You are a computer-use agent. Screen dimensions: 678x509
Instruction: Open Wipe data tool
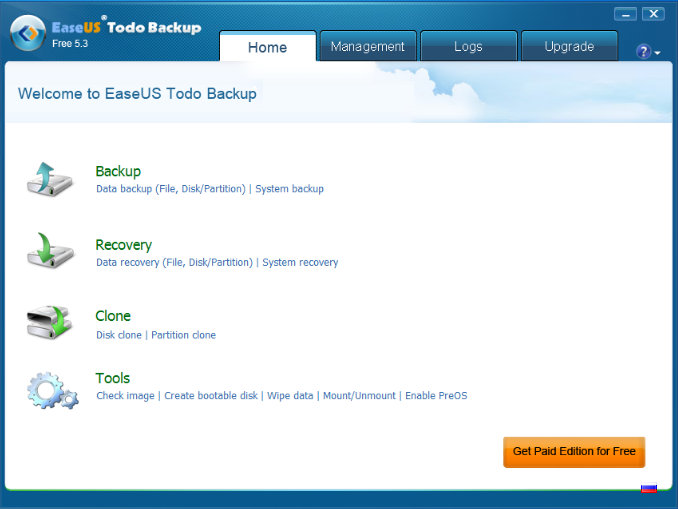[290, 396]
